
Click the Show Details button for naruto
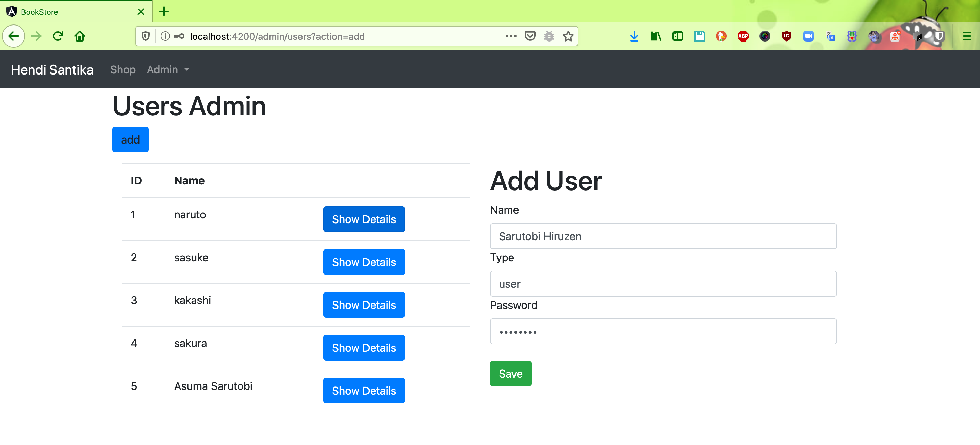pos(364,219)
